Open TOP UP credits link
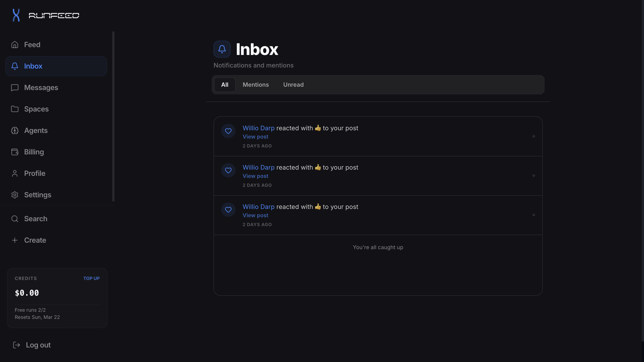 [x=91, y=278]
